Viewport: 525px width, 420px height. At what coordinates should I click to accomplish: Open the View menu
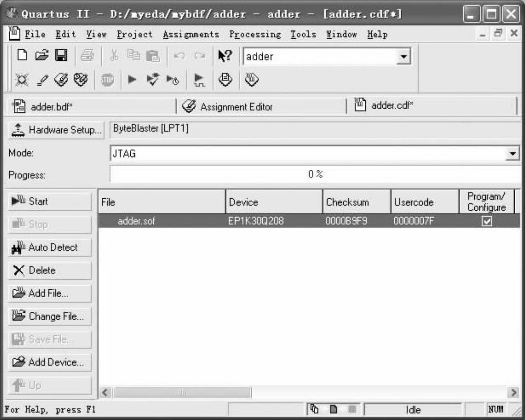[96, 34]
